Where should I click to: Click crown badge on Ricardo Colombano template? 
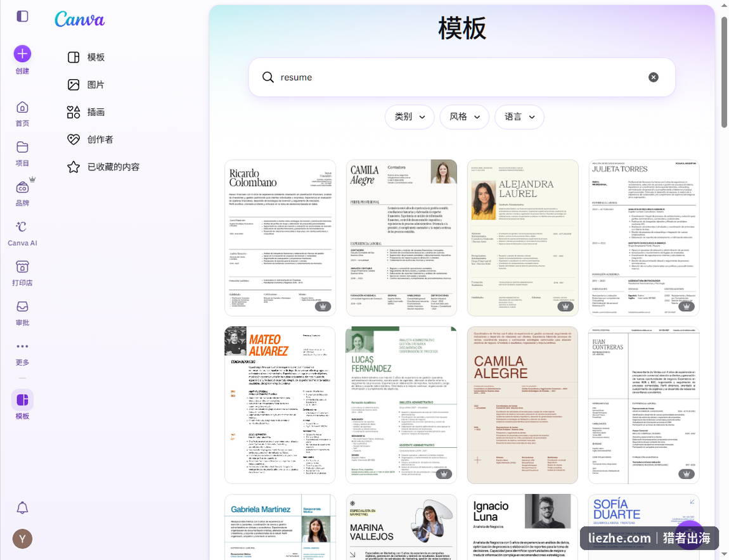click(323, 306)
